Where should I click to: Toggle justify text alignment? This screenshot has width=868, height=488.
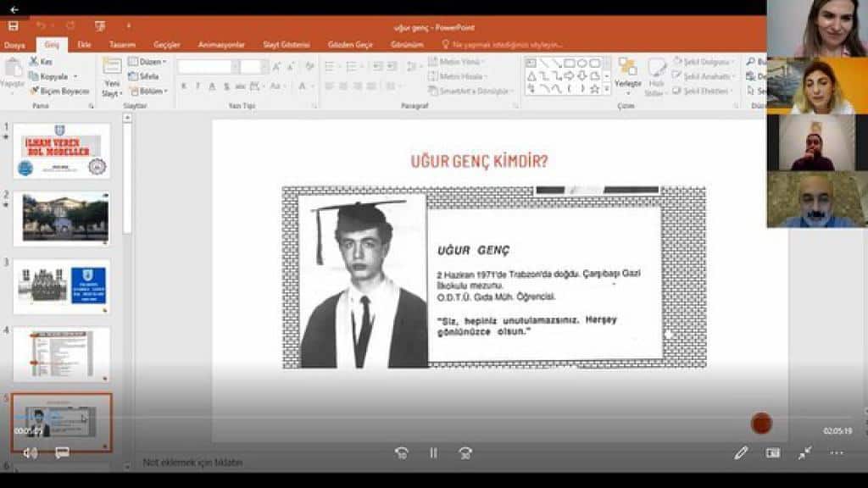pos(371,86)
